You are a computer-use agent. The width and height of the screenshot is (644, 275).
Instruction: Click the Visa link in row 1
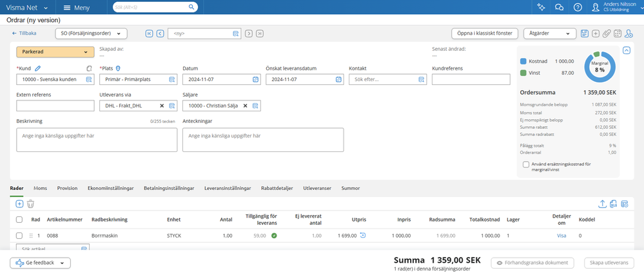562,236
